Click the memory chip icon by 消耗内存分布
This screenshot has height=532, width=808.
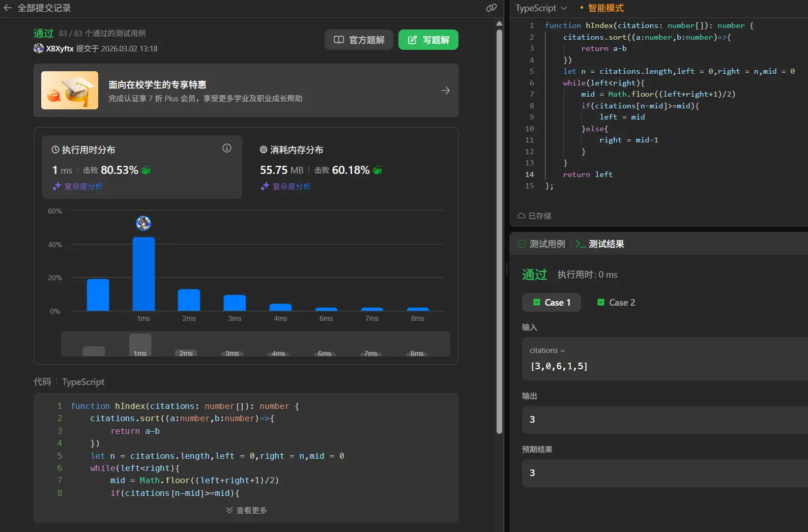[x=264, y=150]
